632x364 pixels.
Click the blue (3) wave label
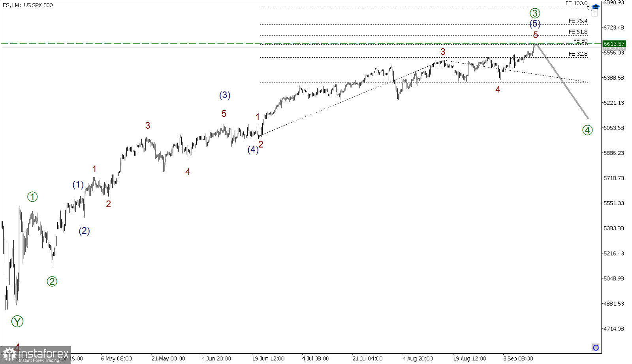(x=225, y=95)
